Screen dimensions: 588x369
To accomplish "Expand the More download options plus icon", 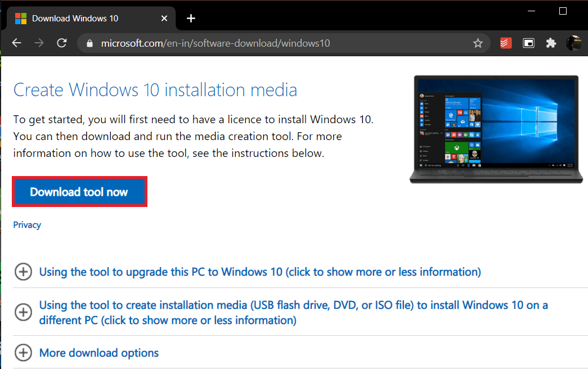I will (x=23, y=353).
